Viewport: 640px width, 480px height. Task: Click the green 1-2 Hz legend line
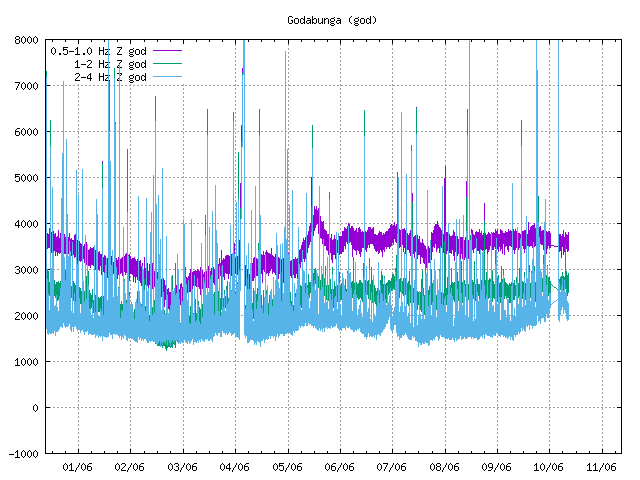click(x=167, y=64)
